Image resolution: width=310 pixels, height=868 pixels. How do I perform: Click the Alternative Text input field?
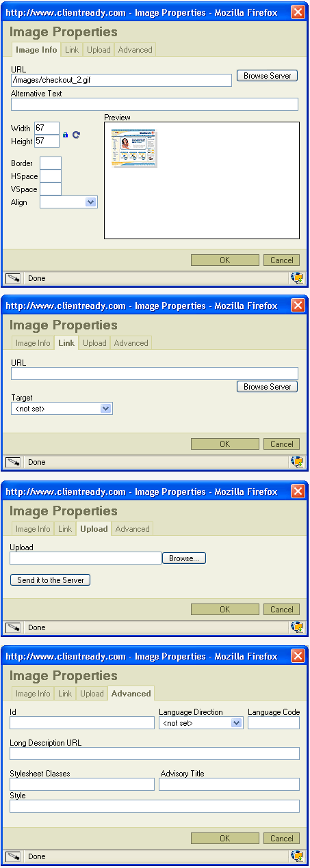tap(155, 104)
